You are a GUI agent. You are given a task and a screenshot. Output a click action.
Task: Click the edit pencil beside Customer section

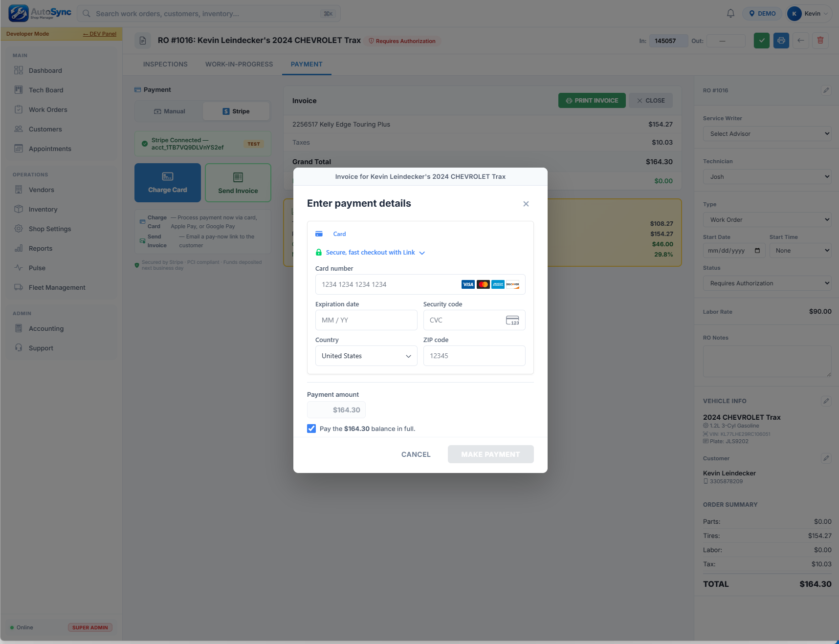tap(826, 458)
